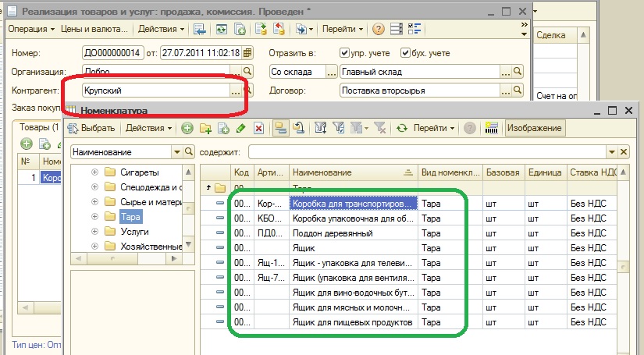Toggle the упр. учете checkbox
Screen dimensions: 644x355
(x=345, y=53)
